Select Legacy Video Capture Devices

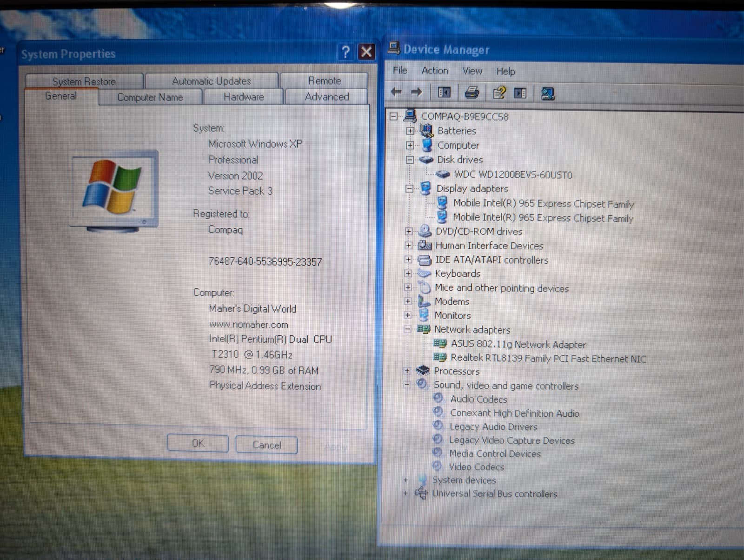pyautogui.click(x=511, y=440)
